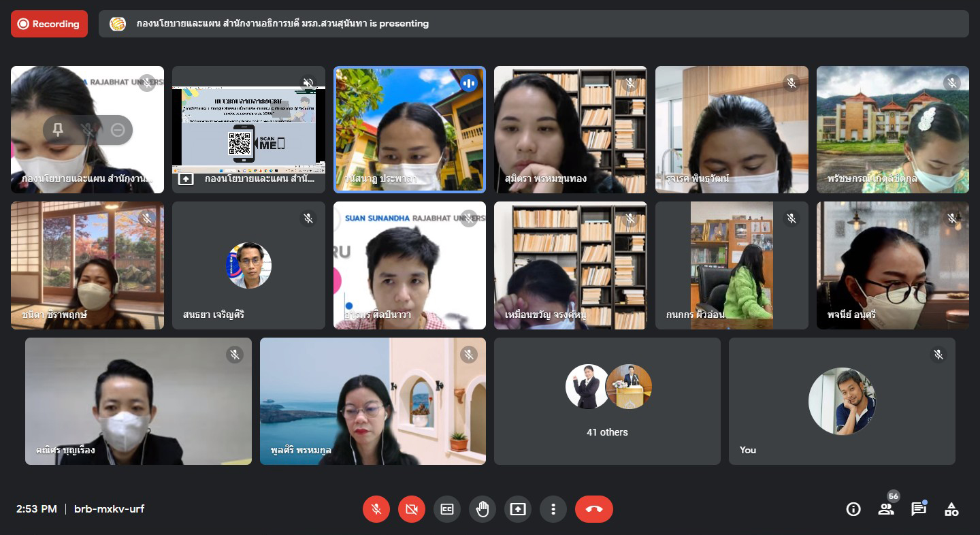Open more options three-dot menu
Image resolution: width=980 pixels, height=535 pixels.
pyautogui.click(x=553, y=509)
